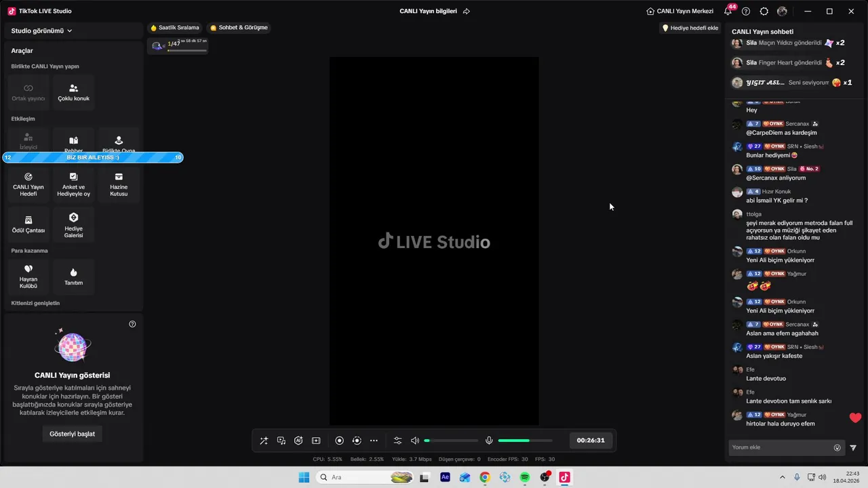Viewport: 868px width, 488px height.
Task: Click the BIZ BIR AILEYISS progress bar
Action: (92, 157)
